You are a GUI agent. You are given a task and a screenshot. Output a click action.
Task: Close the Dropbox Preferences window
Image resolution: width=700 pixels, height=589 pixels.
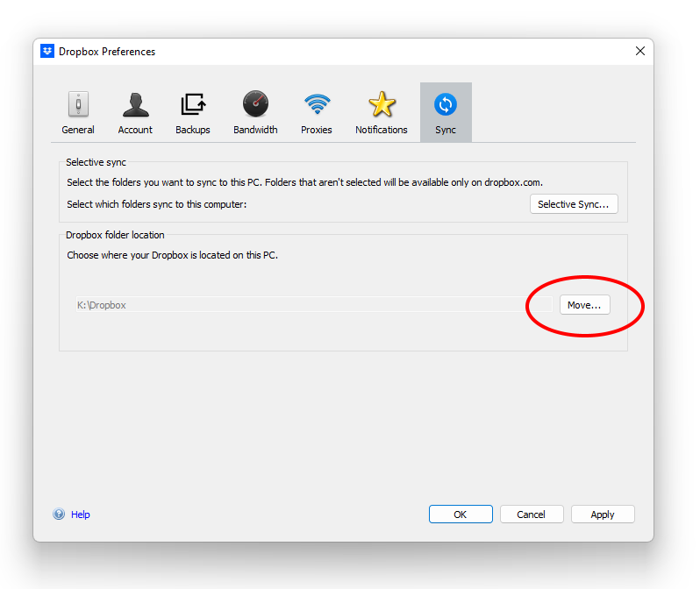pyautogui.click(x=640, y=51)
